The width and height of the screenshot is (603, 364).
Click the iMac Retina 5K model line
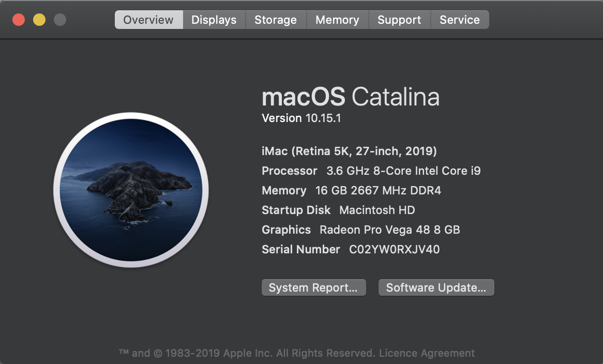coord(349,151)
